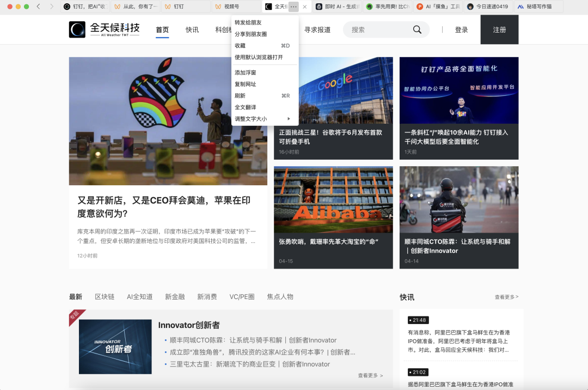Screen dimensions: 588x390
Task: Click the search magnifier icon
Action: pos(417,29)
